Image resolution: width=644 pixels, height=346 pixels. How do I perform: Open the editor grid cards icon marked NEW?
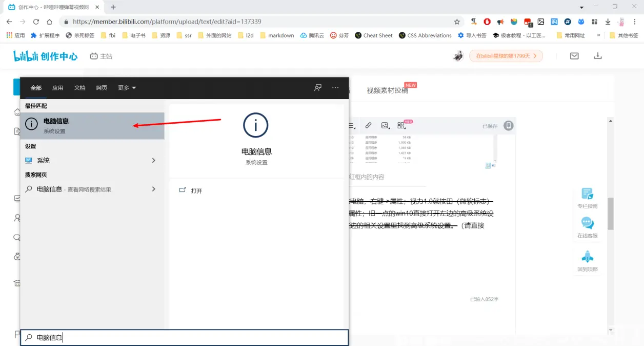click(401, 125)
